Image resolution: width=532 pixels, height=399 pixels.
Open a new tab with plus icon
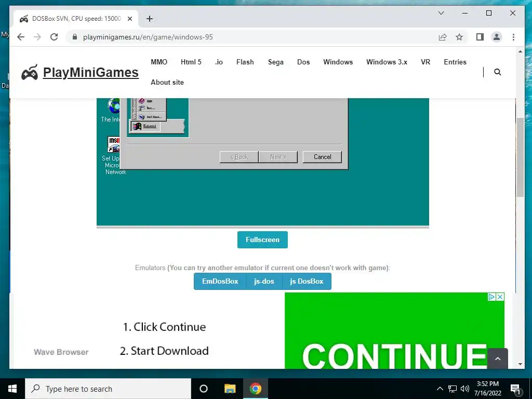(149, 19)
